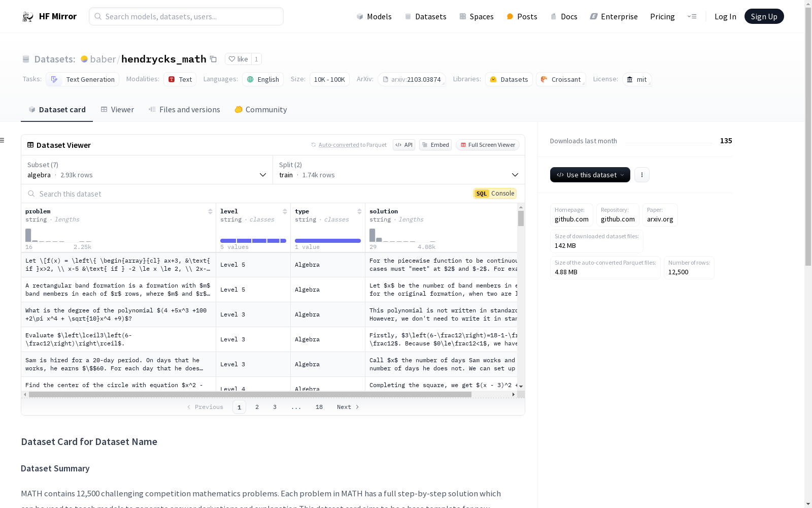Click the table's horizontal scrollbar

coord(250,394)
